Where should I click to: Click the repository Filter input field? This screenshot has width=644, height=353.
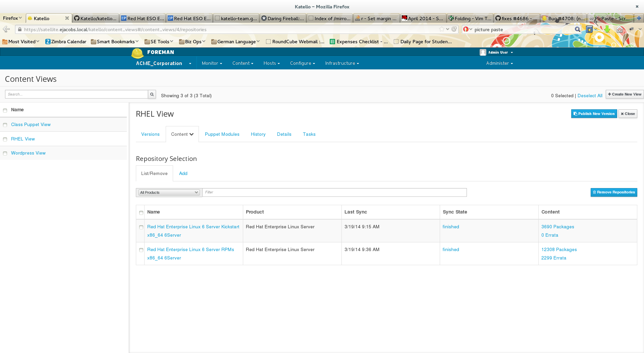(x=334, y=192)
